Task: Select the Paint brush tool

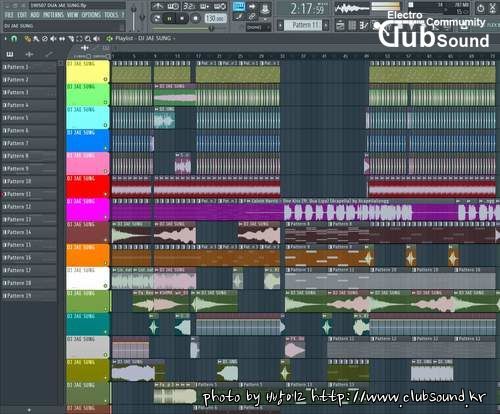Action: coord(36,39)
